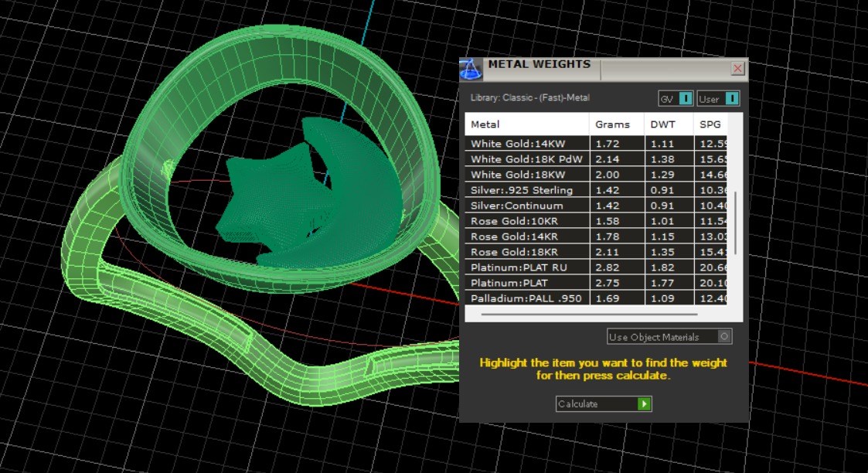
Task: Close the Metal Weights panel
Action: [x=737, y=68]
